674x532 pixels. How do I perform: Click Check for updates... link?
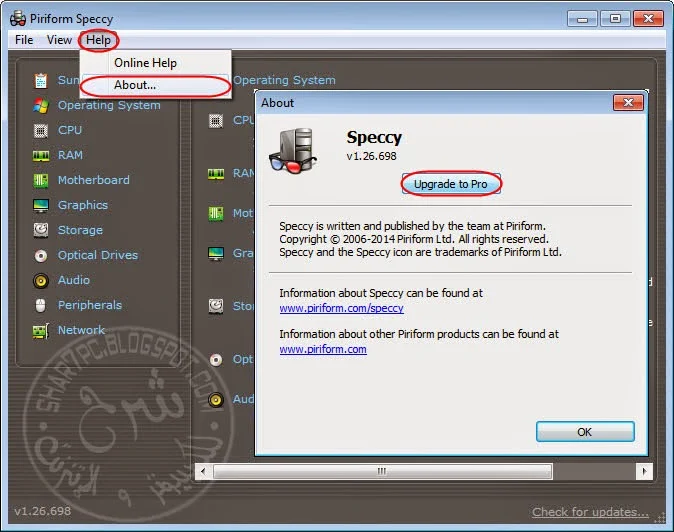(x=590, y=512)
